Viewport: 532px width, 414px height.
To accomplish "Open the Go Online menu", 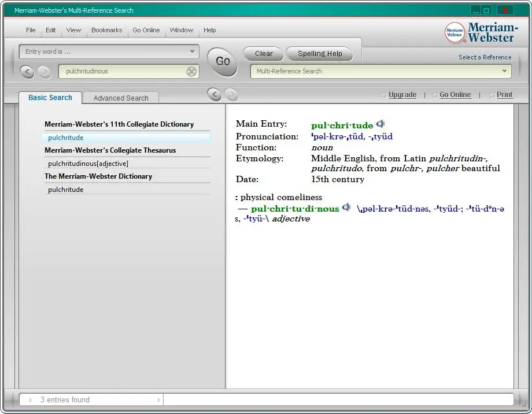I will click(x=146, y=30).
